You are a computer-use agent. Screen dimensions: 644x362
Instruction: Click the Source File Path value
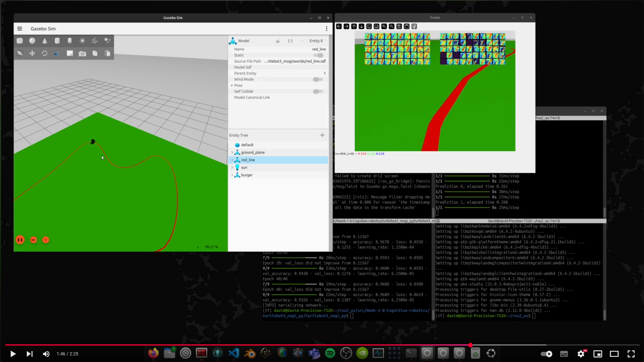[x=294, y=61]
